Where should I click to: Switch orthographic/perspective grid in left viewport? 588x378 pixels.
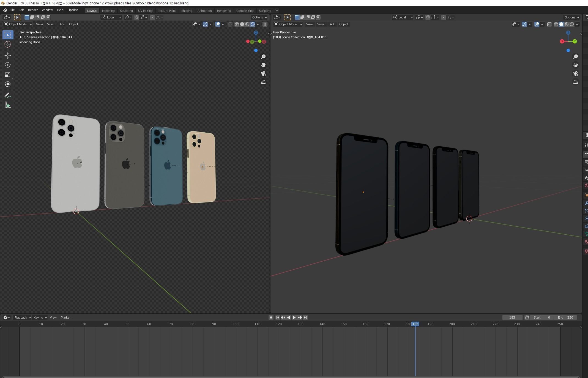point(263,82)
